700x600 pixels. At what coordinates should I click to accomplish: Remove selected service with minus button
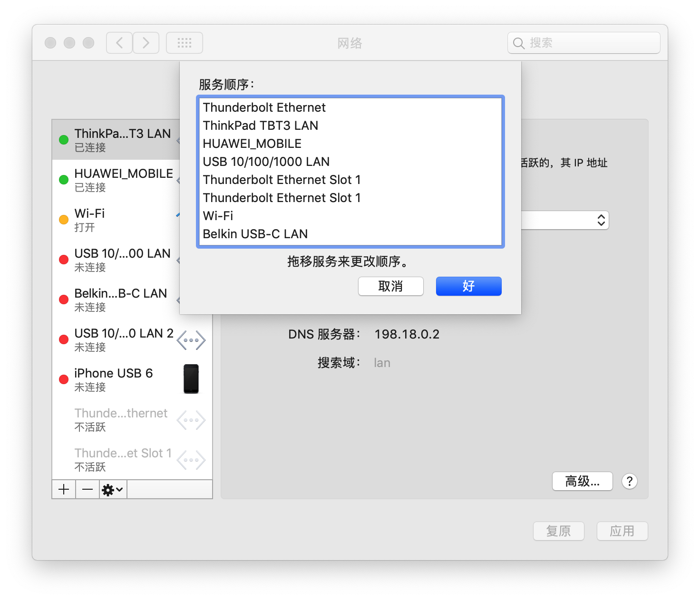point(87,489)
